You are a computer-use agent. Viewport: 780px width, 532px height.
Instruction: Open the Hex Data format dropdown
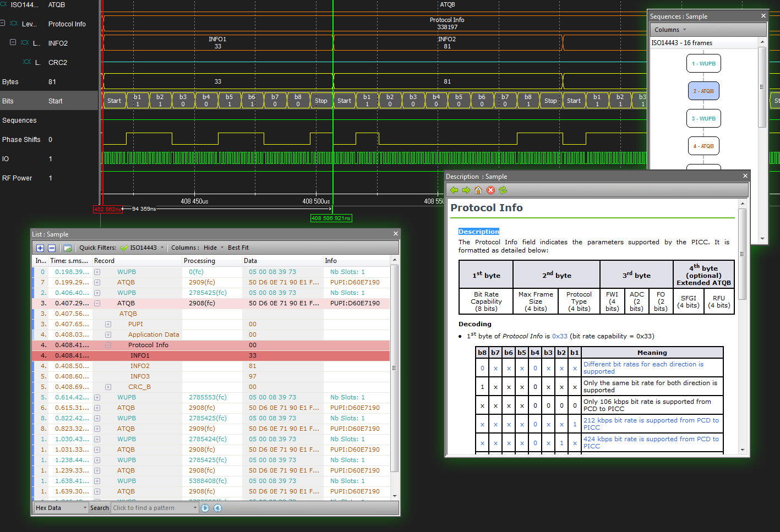[x=61, y=508]
